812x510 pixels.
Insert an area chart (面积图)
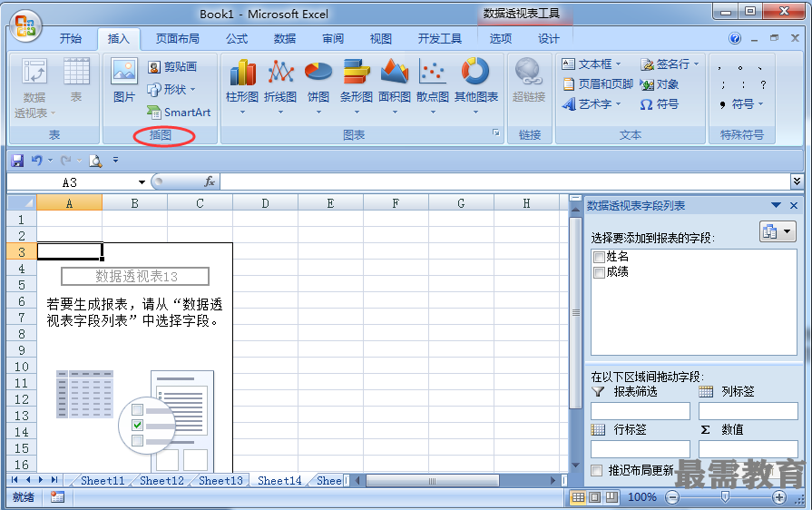coord(395,86)
